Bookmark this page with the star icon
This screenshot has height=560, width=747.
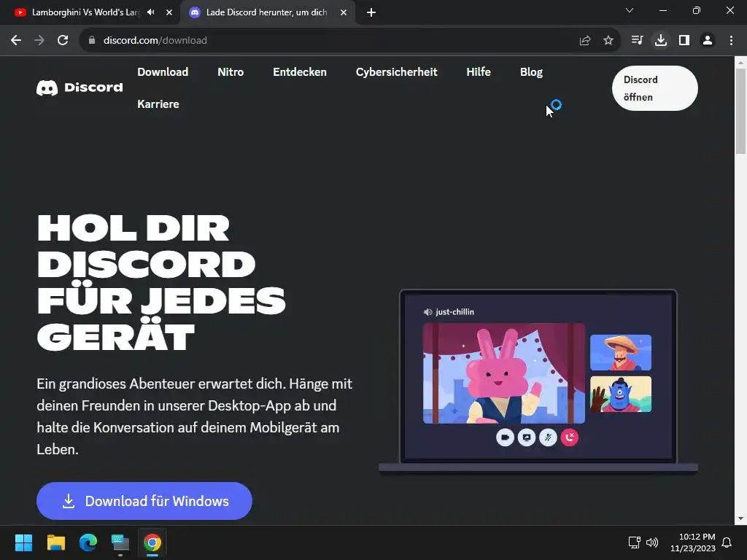608,41
